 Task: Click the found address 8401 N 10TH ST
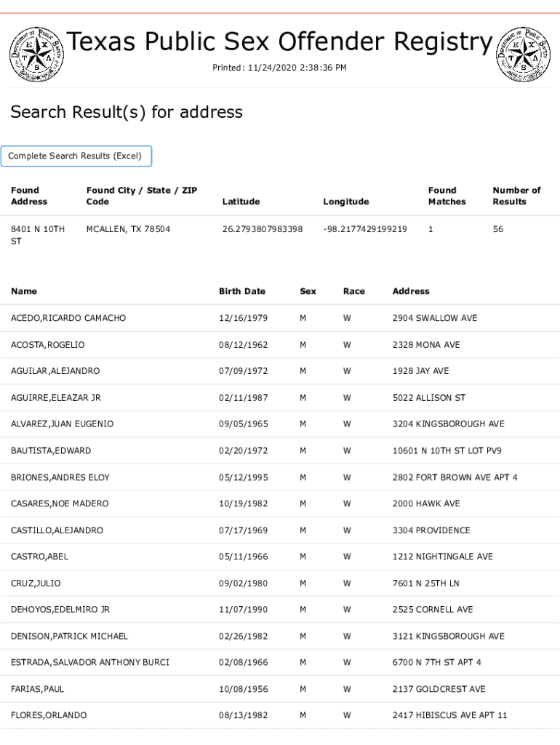[37, 235]
